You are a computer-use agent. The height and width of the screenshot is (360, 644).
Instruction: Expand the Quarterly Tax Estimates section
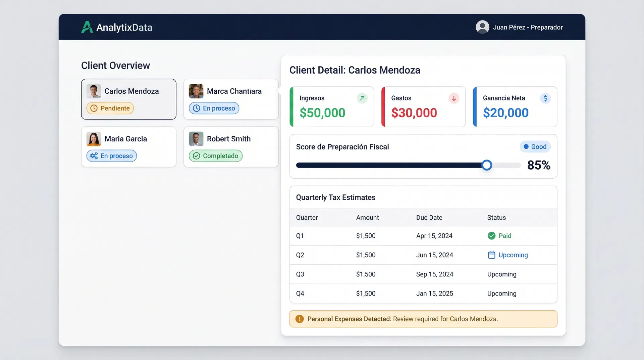(335, 197)
